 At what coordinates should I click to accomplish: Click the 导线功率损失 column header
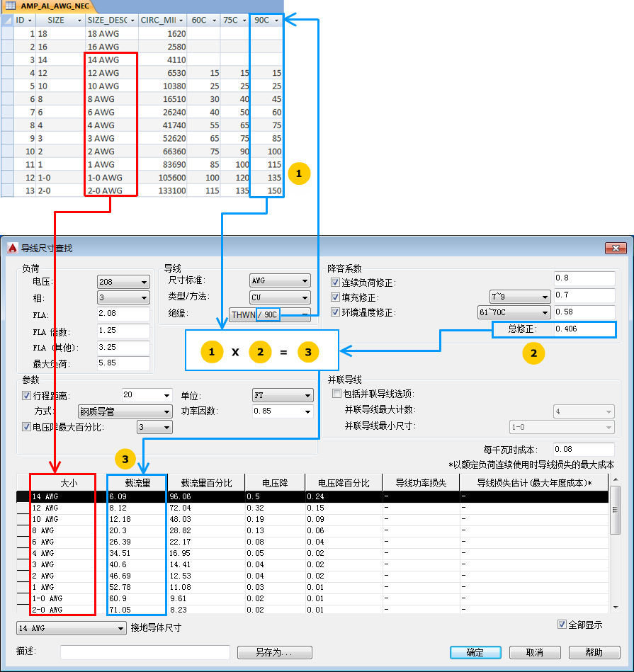pos(421,483)
